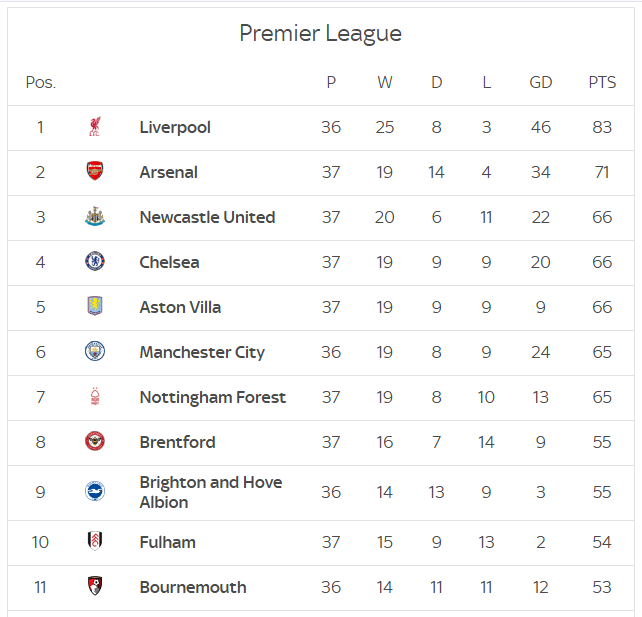The width and height of the screenshot is (642, 617).
Task: Click the GD column header
Action: (541, 82)
